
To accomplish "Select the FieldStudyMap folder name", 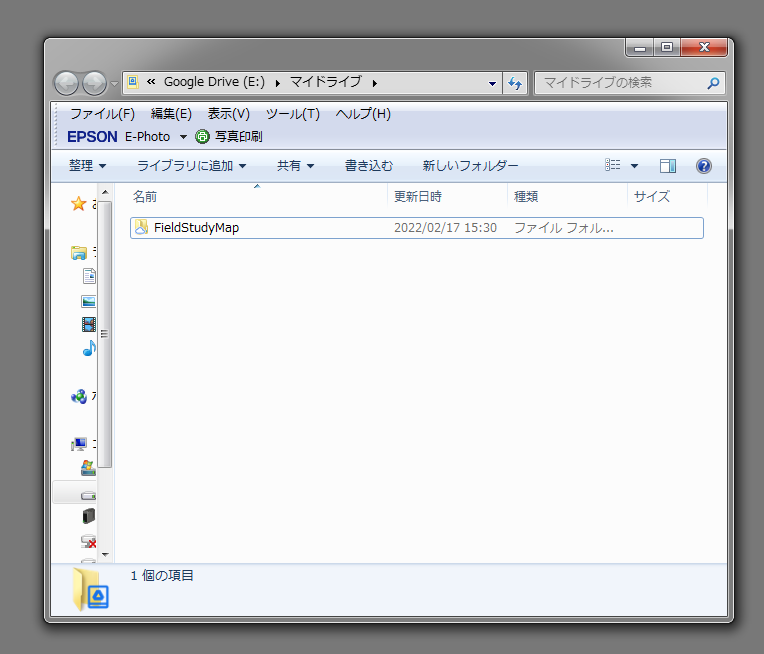I will coord(196,228).
